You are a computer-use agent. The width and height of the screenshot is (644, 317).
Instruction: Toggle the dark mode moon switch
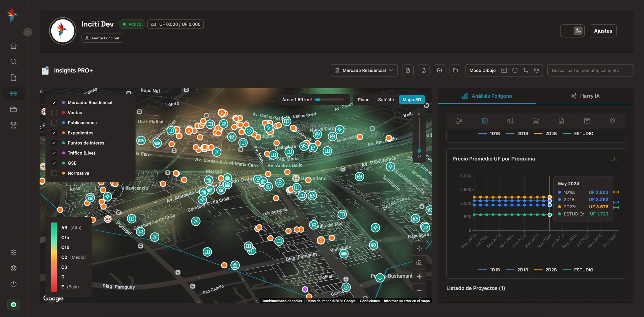572,31
